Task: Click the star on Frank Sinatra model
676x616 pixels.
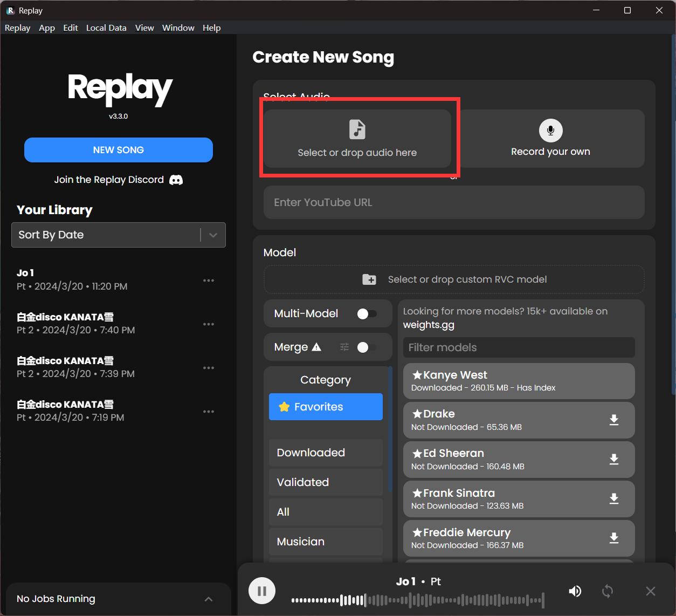Action: click(417, 493)
